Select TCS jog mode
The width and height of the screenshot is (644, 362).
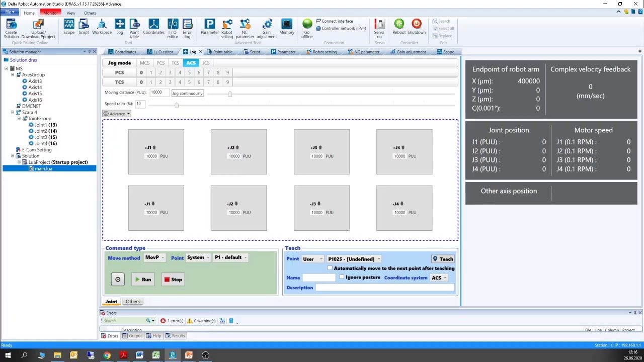tap(175, 63)
